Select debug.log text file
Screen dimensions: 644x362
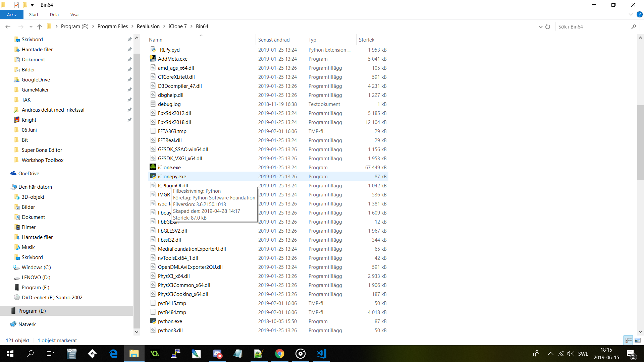pyautogui.click(x=169, y=104)
